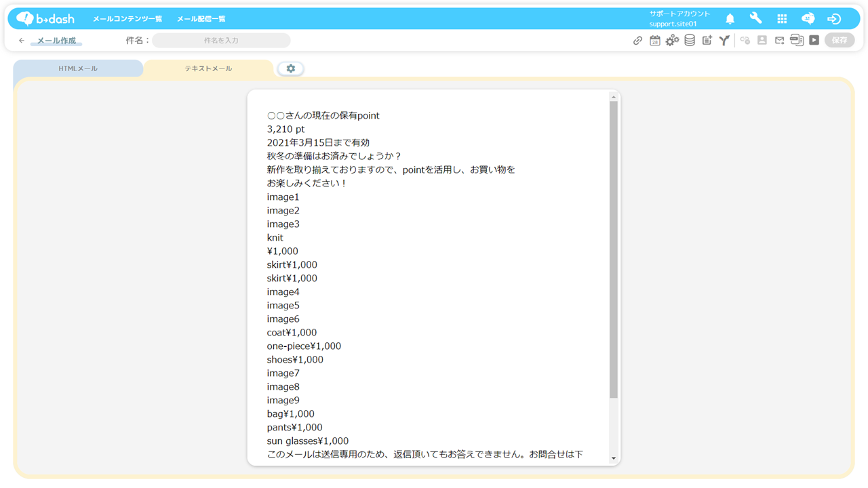Click the logout arrow icon

(x=834, y=19)
